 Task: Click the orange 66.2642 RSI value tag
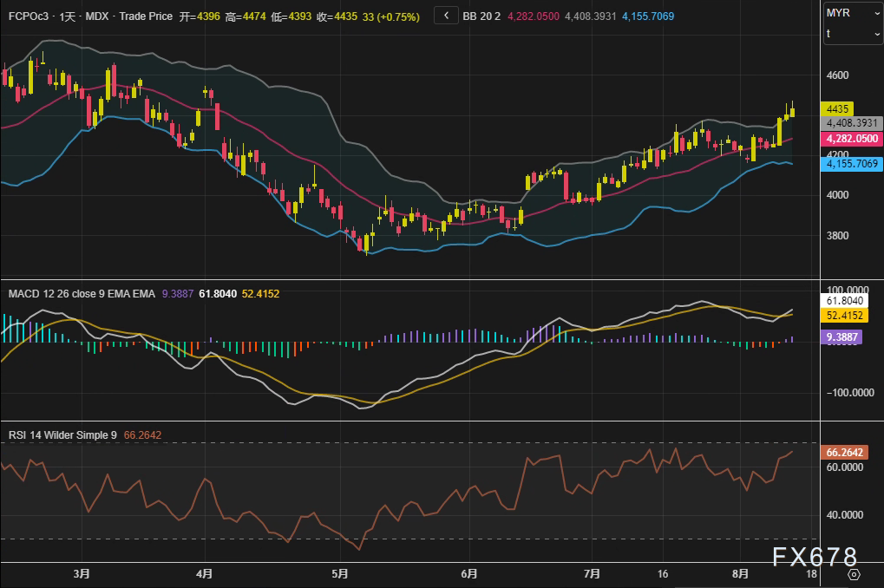[844, 452]
